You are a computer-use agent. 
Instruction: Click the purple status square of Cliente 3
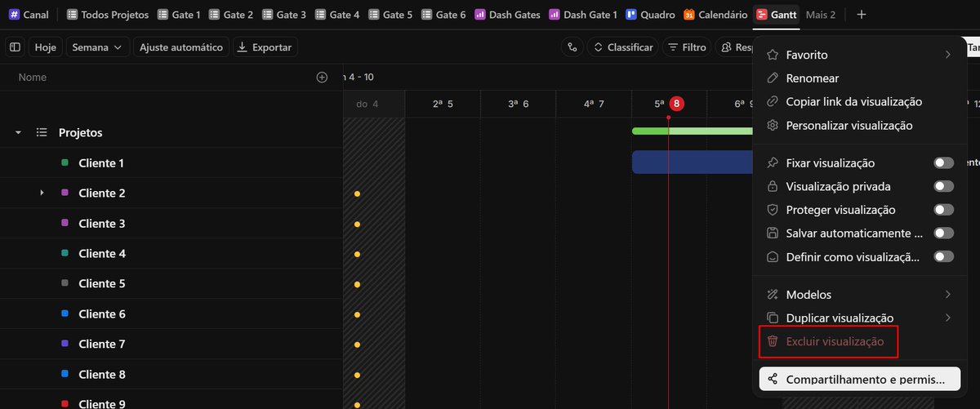(x=65, y=223)
